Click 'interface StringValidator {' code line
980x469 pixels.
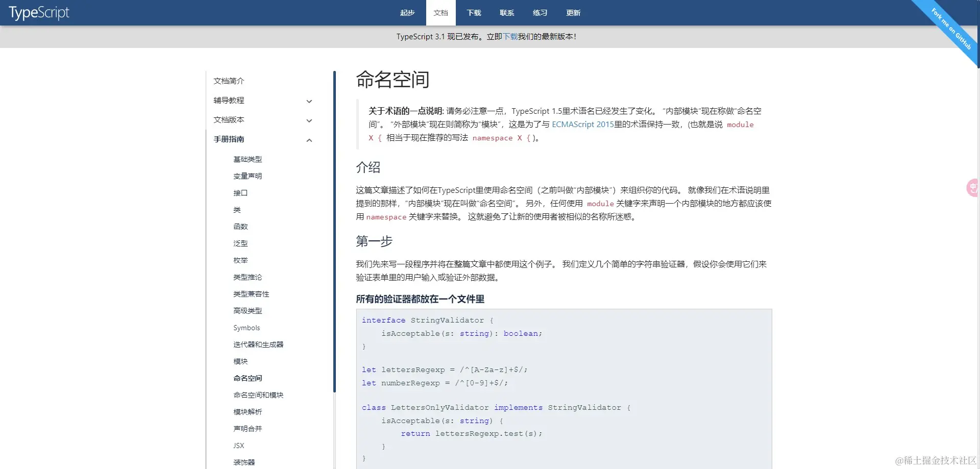pos(428,320)
